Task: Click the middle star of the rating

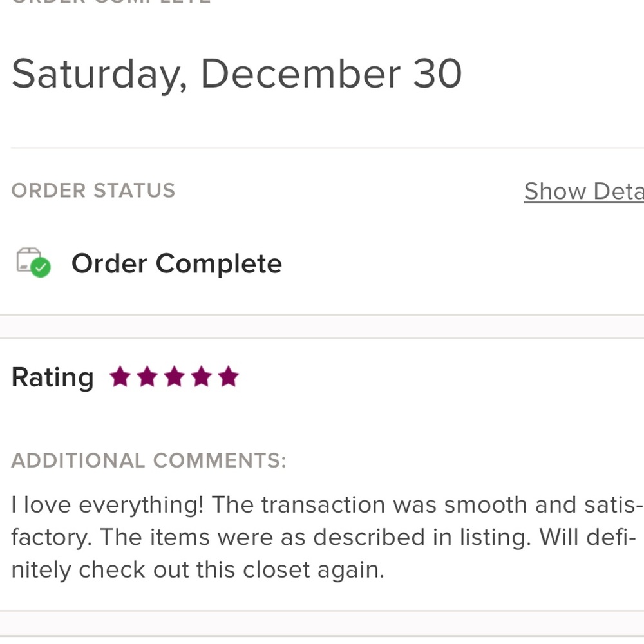Action: [x=174, y=377]
